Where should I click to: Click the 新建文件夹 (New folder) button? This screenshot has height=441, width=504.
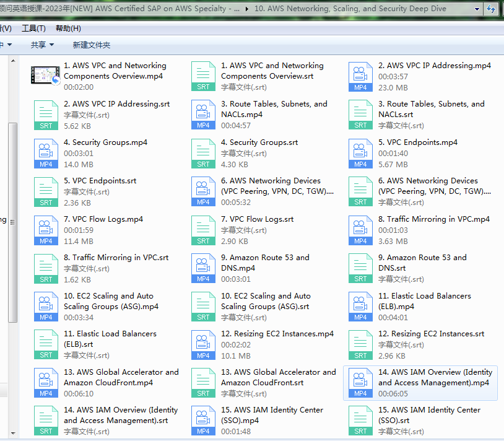coord(91,45)
